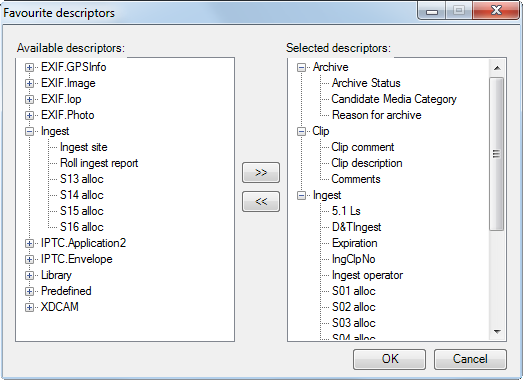Expand the XDCAM node

coord(29,308)
